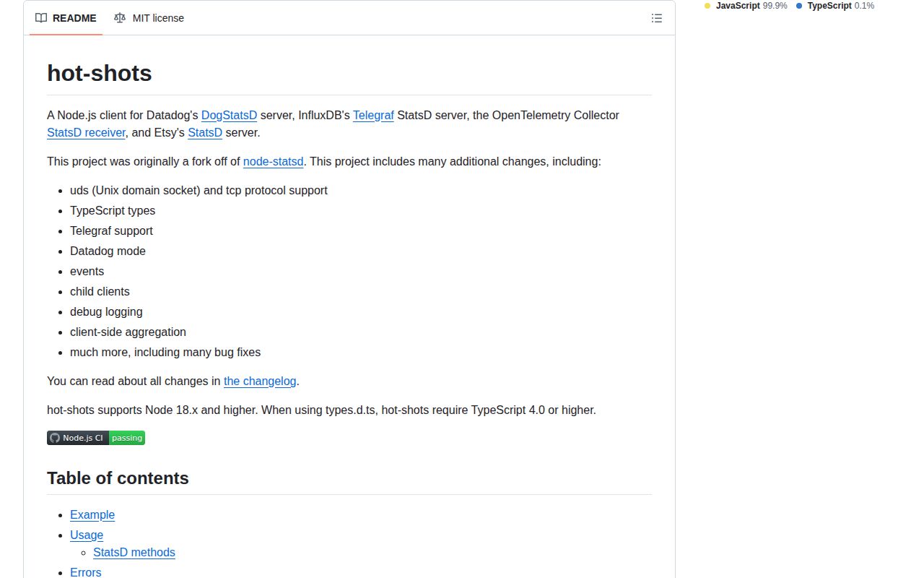The width and height of the screenshot is (924, 578).
Task: Go to StatsD methods section link
Action: coord(134,552)
